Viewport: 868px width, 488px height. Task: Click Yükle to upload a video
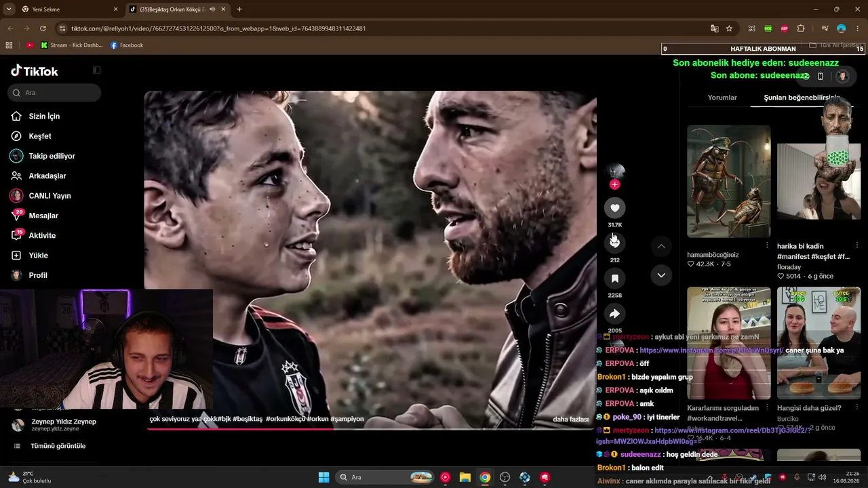[x=37, y=256]
